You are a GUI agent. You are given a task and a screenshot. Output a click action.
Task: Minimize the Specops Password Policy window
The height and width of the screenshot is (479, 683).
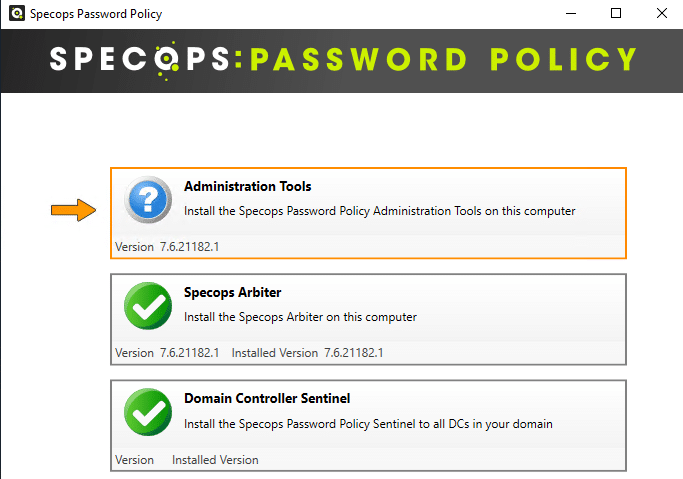pyautogui.click(x=571, y=13)
